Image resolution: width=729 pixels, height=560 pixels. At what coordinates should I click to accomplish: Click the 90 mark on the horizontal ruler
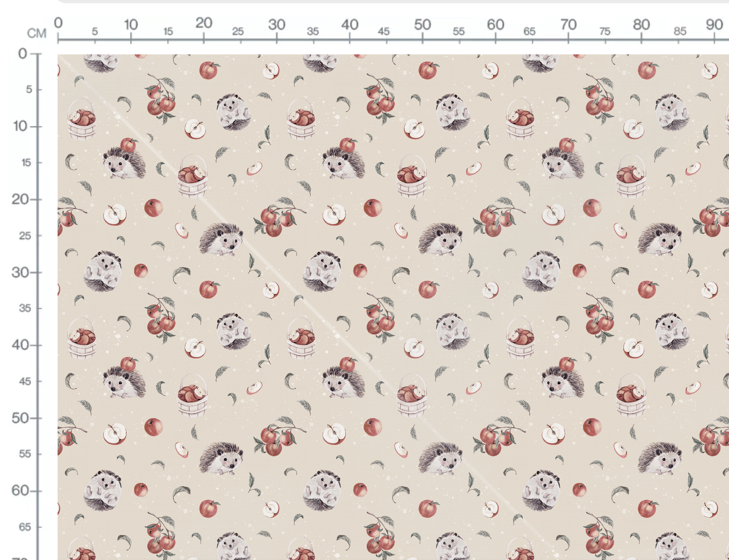[x=714, y=24]
